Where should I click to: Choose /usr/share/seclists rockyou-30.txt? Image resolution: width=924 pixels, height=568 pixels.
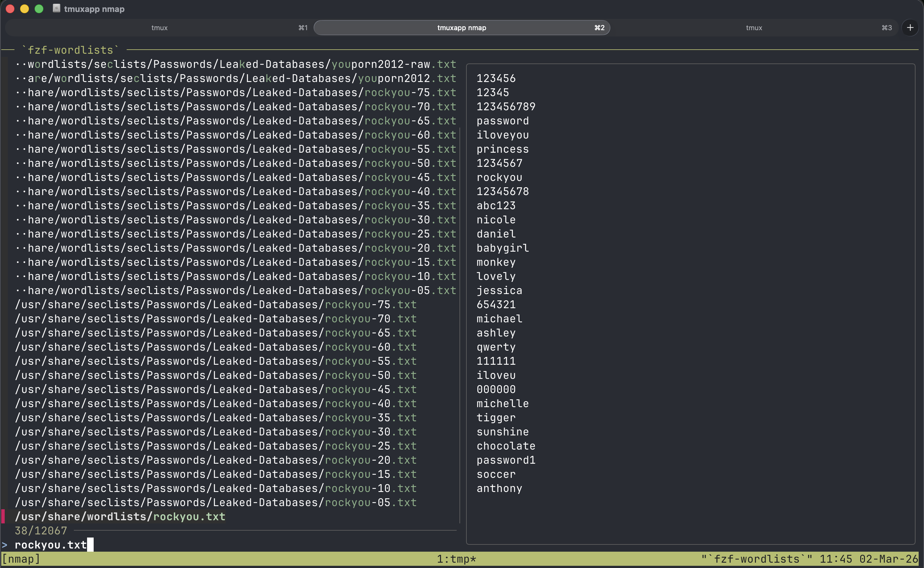click(216, 432)
